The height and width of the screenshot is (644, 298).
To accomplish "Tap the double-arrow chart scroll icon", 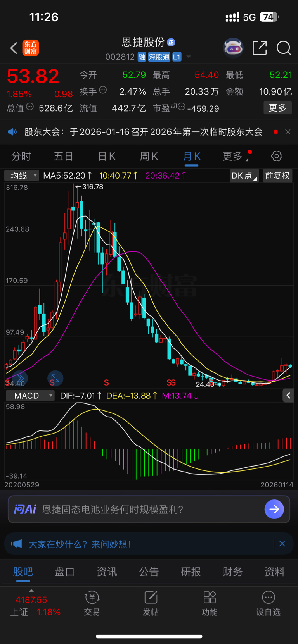I will click(20, 378).
